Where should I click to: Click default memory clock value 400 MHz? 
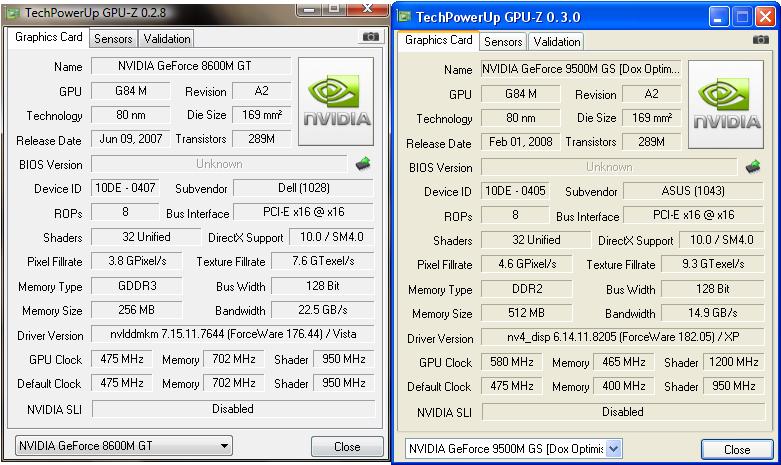pyautogui.click(x=624, y=386)
